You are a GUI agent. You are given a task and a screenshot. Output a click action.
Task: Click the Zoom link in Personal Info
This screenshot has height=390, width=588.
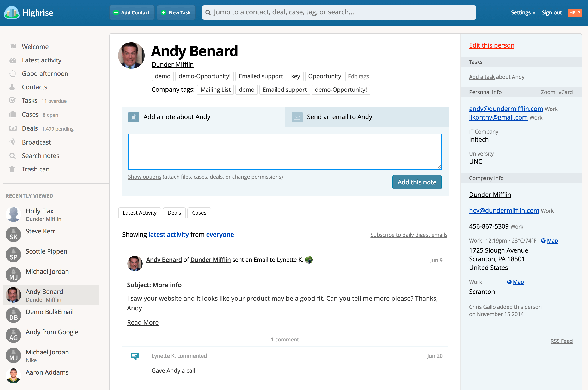click(x=548, y=92)
